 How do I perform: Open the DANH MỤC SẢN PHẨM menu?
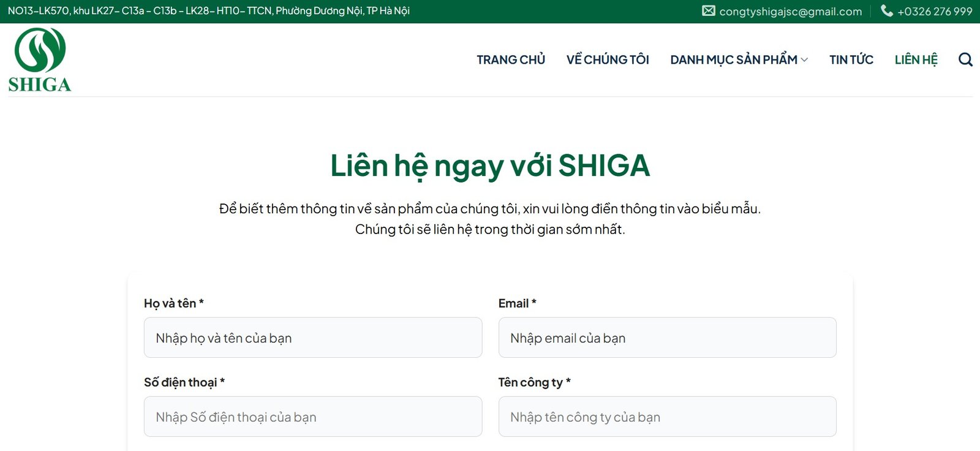click(x=733, y=60)
